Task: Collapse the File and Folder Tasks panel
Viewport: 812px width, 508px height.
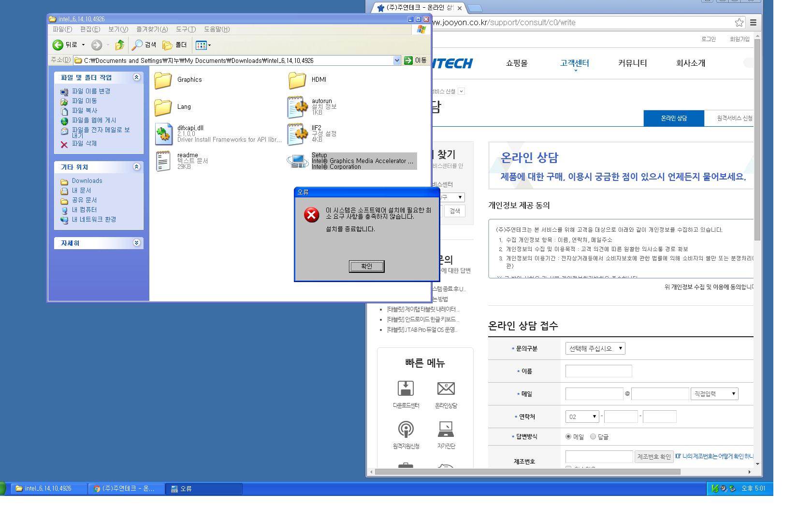Action: pyautogui.click(x=137, y=77)
